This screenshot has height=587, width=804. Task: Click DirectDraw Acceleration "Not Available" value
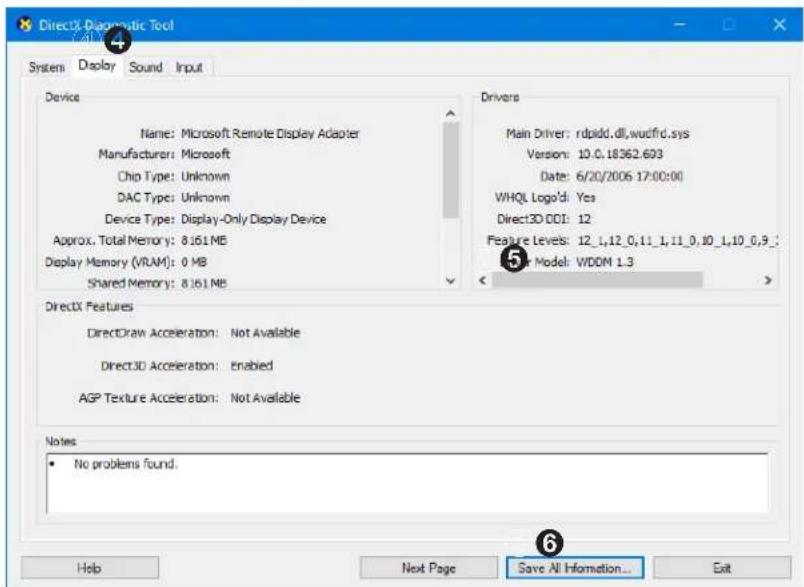pos(265,333)
